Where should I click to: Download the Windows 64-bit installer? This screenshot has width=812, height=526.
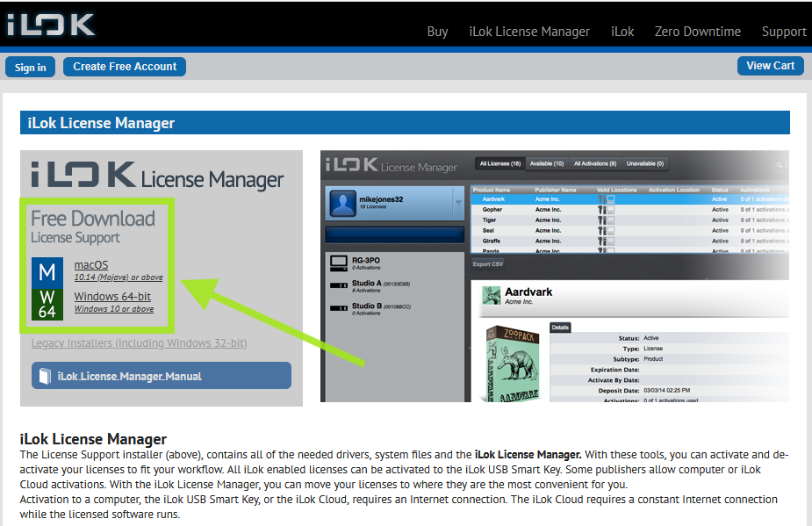pyautogui.click(x=112, y=297)
